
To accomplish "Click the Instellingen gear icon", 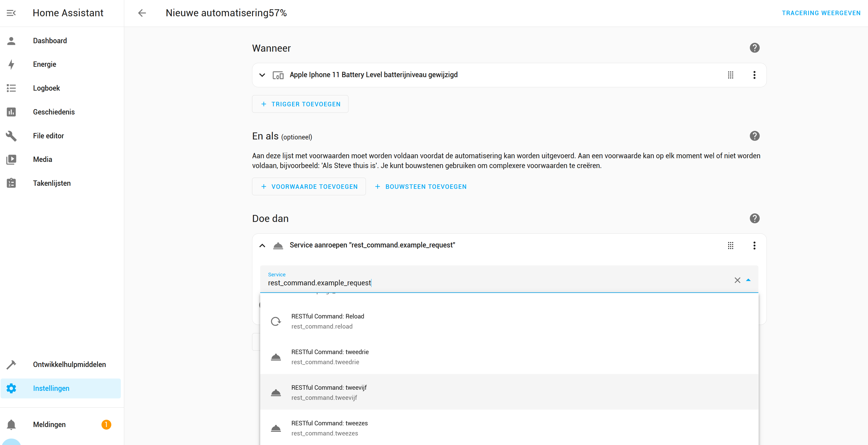I will coord(11,388).
